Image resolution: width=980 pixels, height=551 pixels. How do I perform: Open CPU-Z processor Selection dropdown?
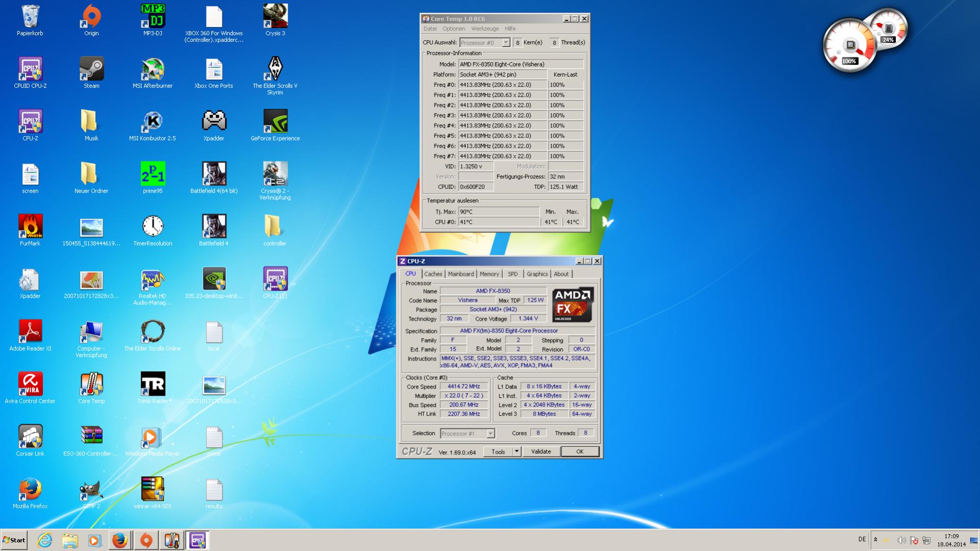pyautogui.click(x=490, y=434)
